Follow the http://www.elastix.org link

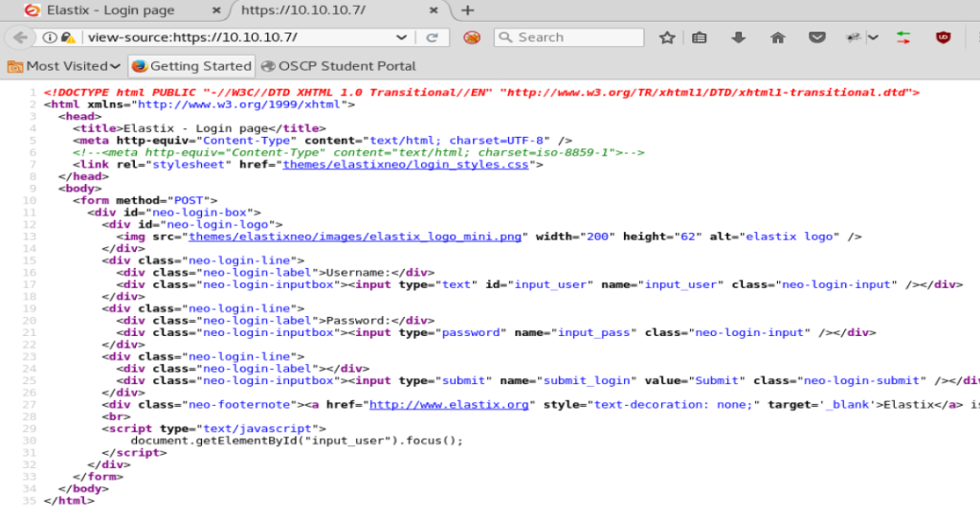(449, 404)
